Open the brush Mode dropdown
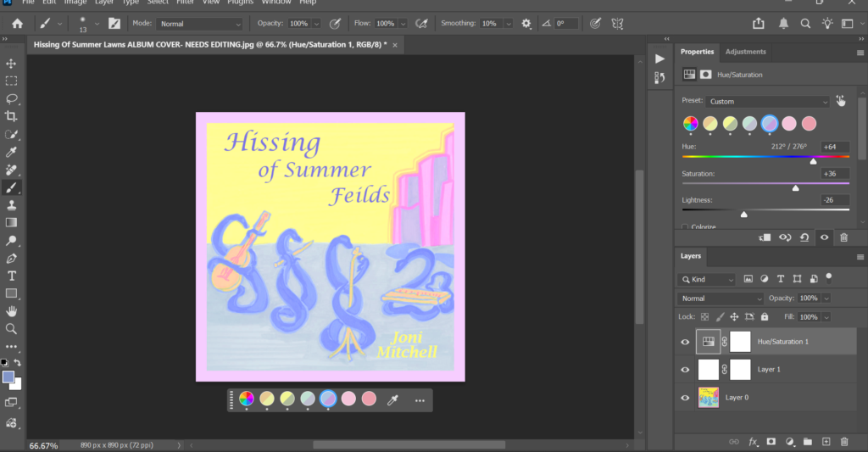 point(200,24)
